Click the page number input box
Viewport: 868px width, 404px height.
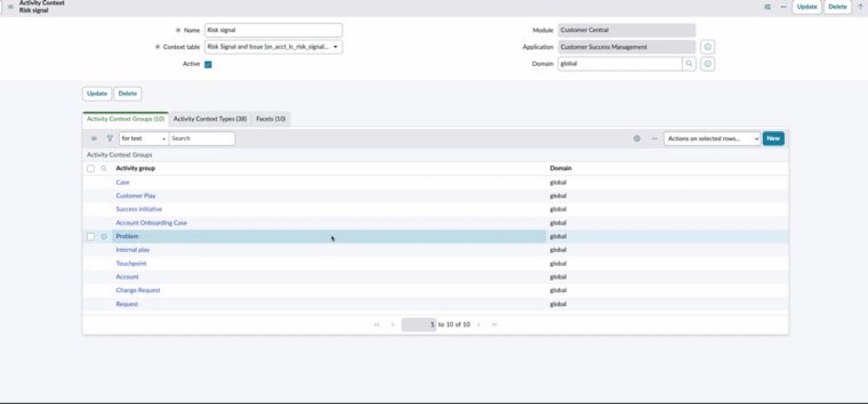419,324
